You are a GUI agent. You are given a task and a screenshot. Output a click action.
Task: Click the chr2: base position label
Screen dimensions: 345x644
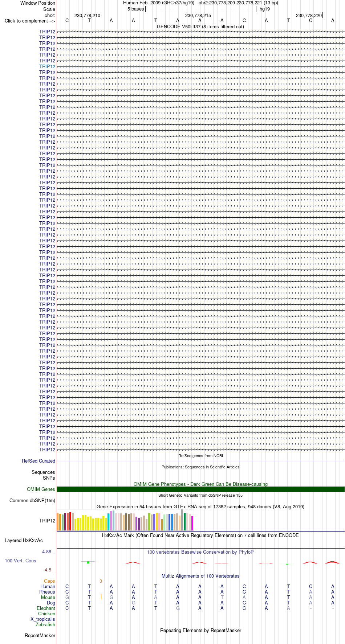tap(50, 15)
